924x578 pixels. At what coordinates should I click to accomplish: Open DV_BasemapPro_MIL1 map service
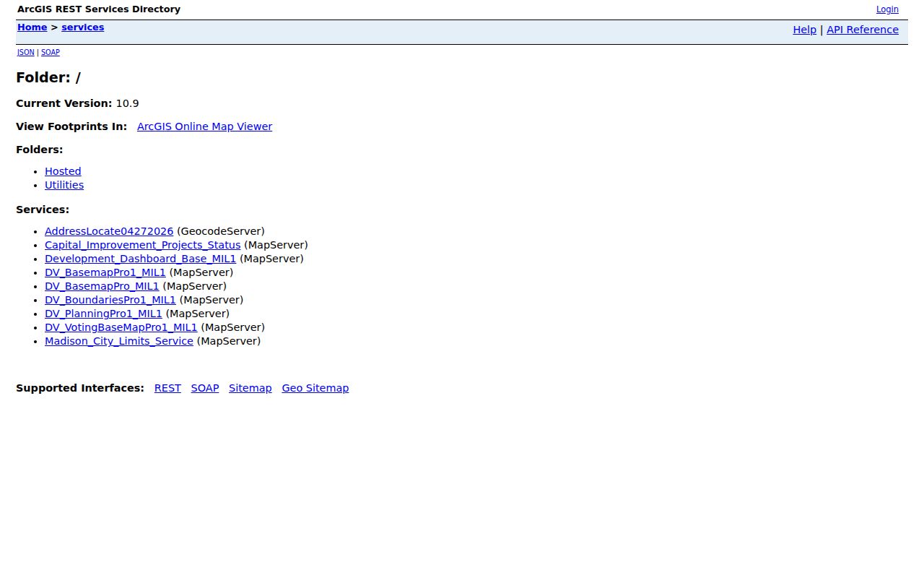point(102,286)
